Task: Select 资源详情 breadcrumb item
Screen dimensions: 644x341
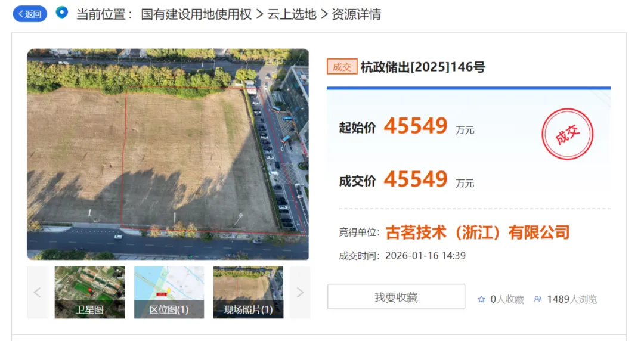Action: pyautogui.click(x=357, y=14)
